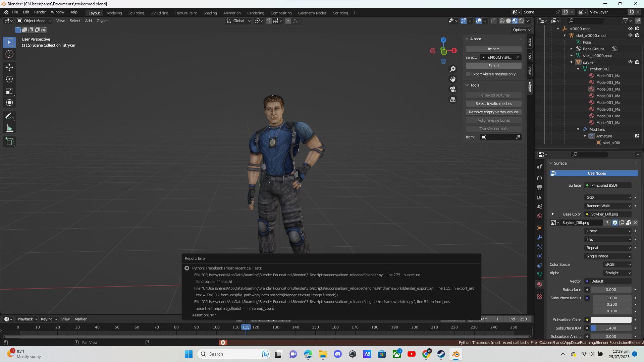Open the Annotate tool
Screen dimensions: 644x362
9,116
